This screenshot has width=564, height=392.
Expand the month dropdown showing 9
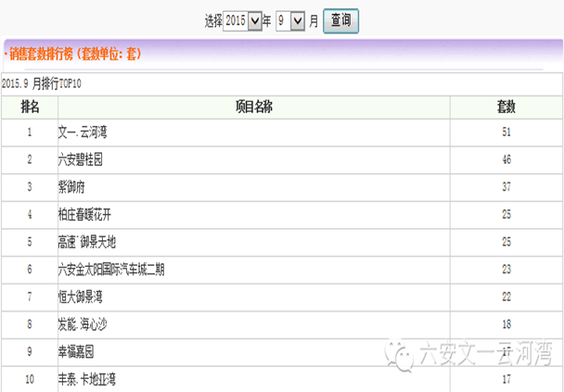pos(290,19)
